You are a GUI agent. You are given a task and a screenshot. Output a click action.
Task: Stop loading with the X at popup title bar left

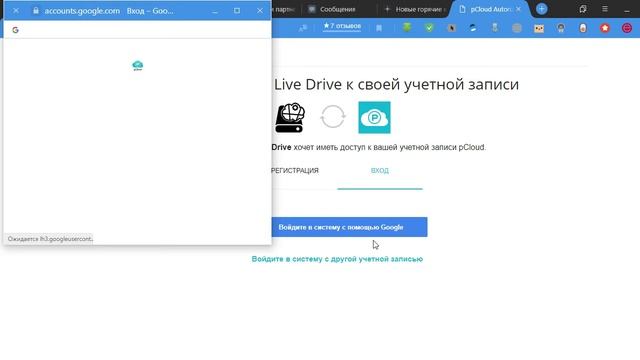pyautogui.click(x=16, y=11)
